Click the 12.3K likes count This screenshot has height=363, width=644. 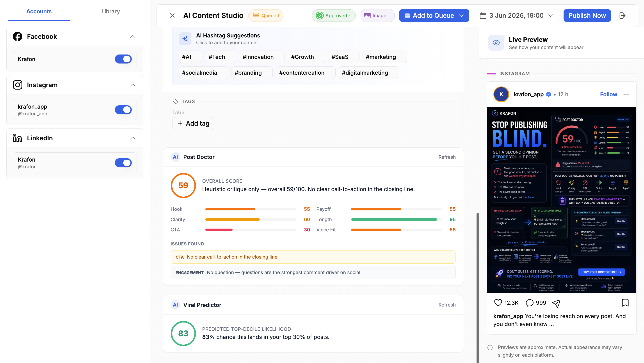pyautogui.click(x=511, y=303)
